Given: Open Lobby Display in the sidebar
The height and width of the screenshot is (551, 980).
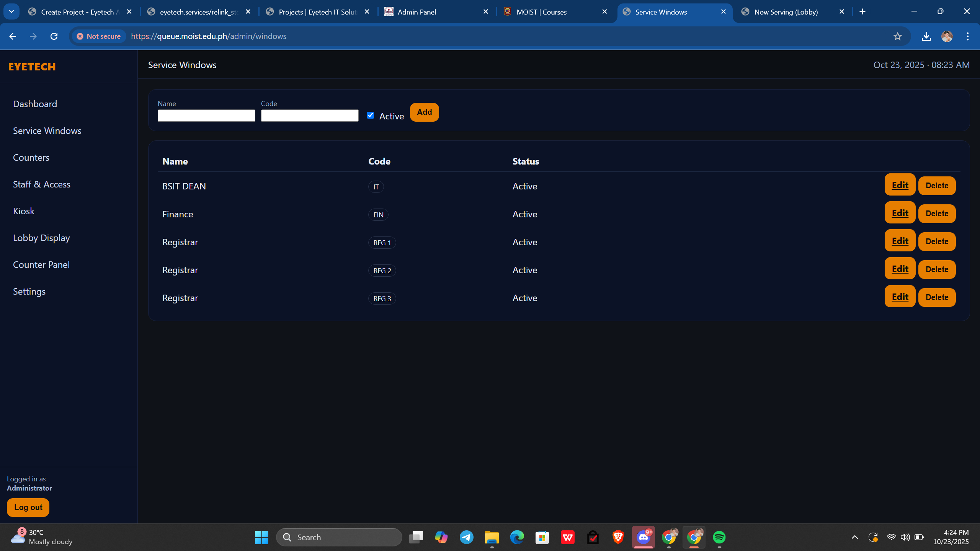Looking at the screenshot, I should point(41,238).
